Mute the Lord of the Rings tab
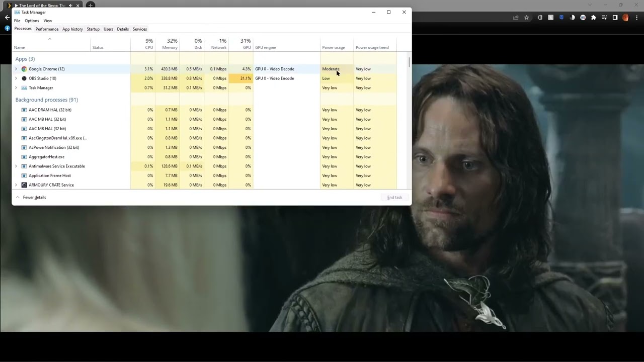Image resolution: width=644 pixels, height=362 pixels. pos(70,6)
